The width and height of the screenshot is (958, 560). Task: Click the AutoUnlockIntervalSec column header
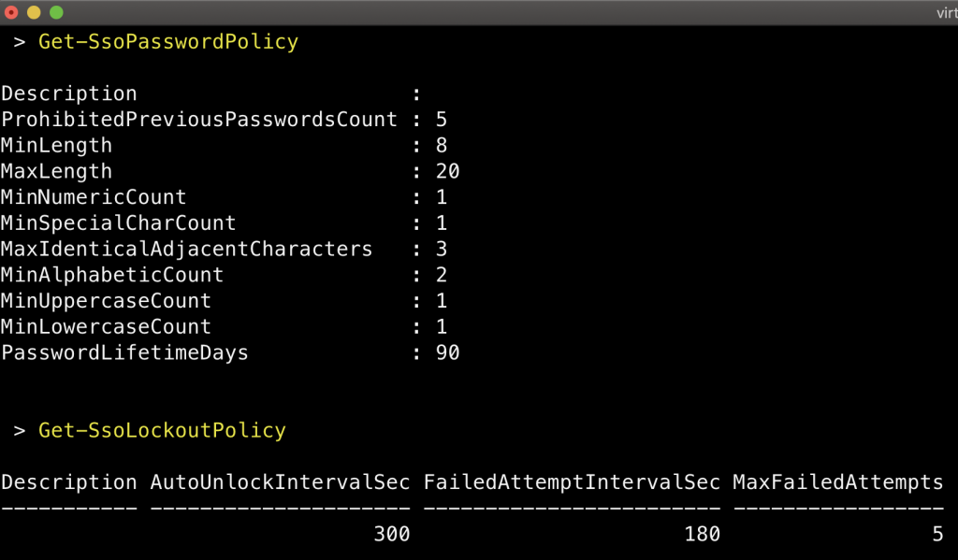280,482
